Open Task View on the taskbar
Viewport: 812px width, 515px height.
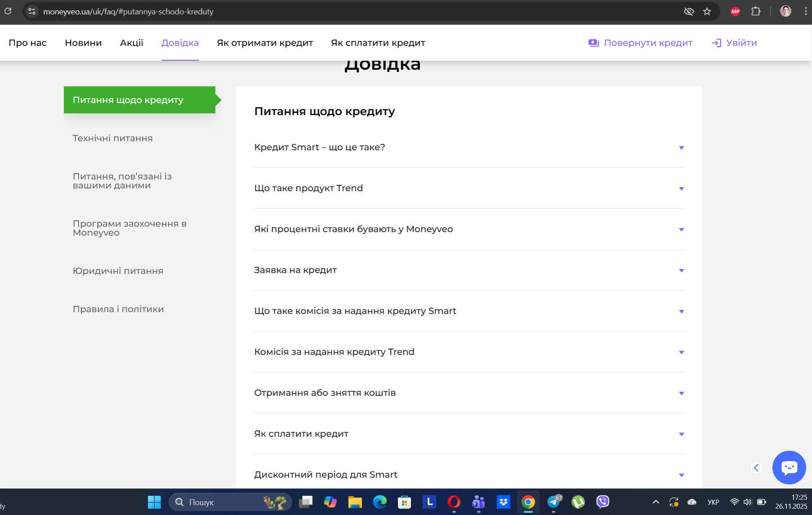306,502
